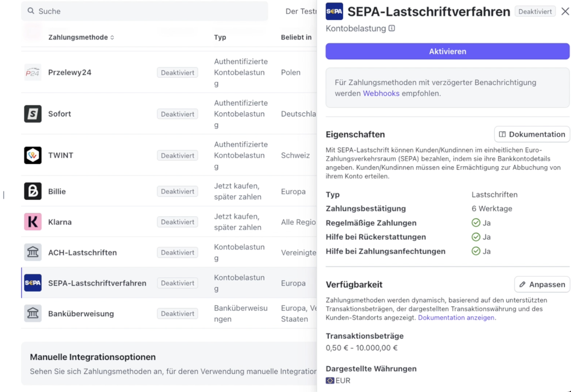Click the book icon in Dokumentation button
Image resolution: width=571 pixels, height=392 pixels.
coord(502,134)
